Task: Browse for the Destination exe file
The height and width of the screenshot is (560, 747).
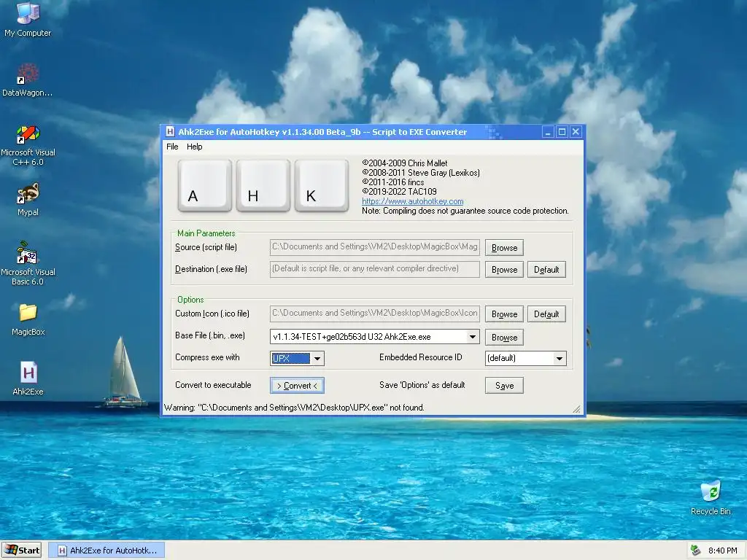Action: click(x=504, y=270)
